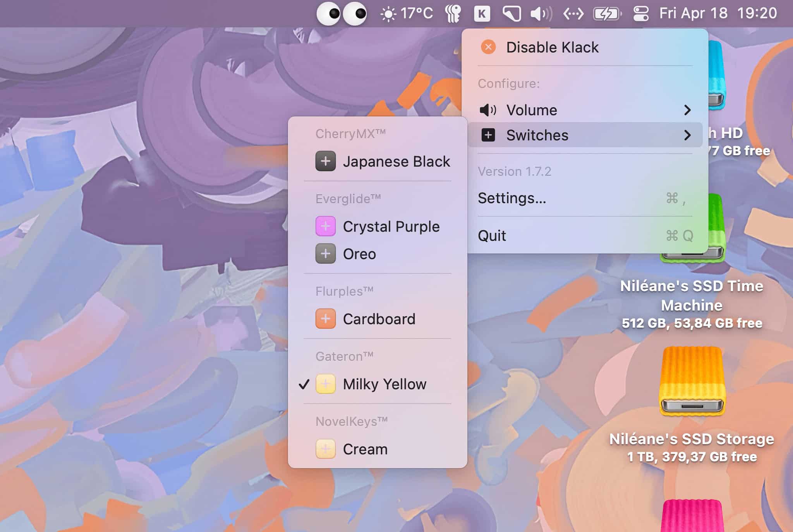Select the orange SSD Storage drive icon
This screenshot has height=532, width=793.
pos(692,381)
